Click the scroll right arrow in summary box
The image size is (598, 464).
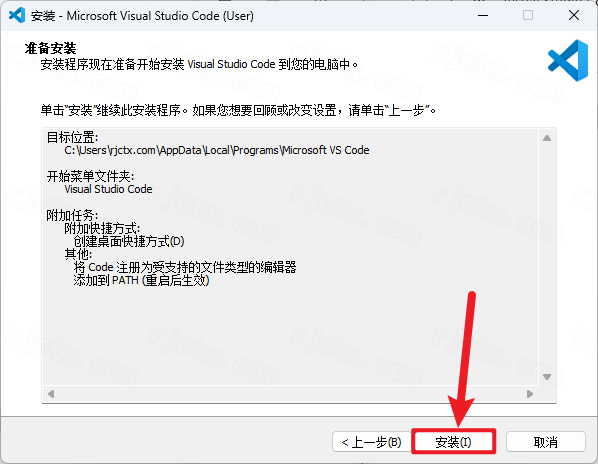[x=530, y=393]
